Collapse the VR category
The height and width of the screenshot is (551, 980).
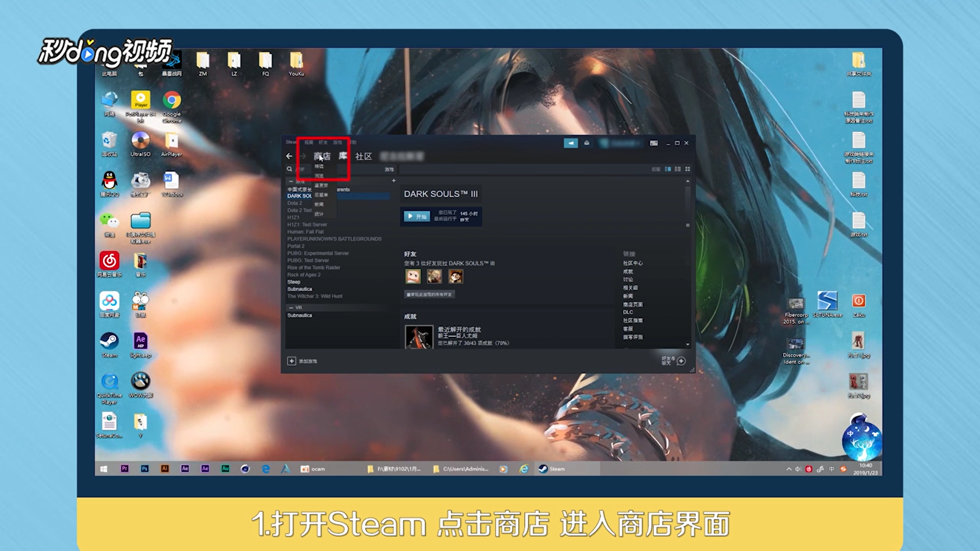(291, 308)
